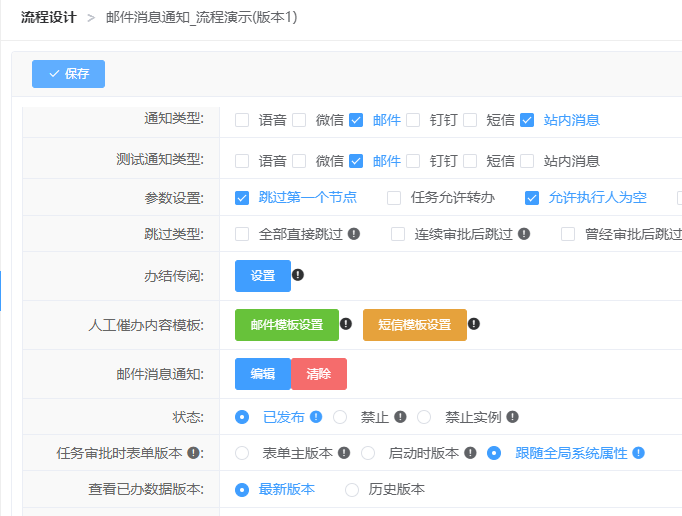Screen dimensions: 682x516
Task: Click blue info icon next to 已发布
Action: 316,417
